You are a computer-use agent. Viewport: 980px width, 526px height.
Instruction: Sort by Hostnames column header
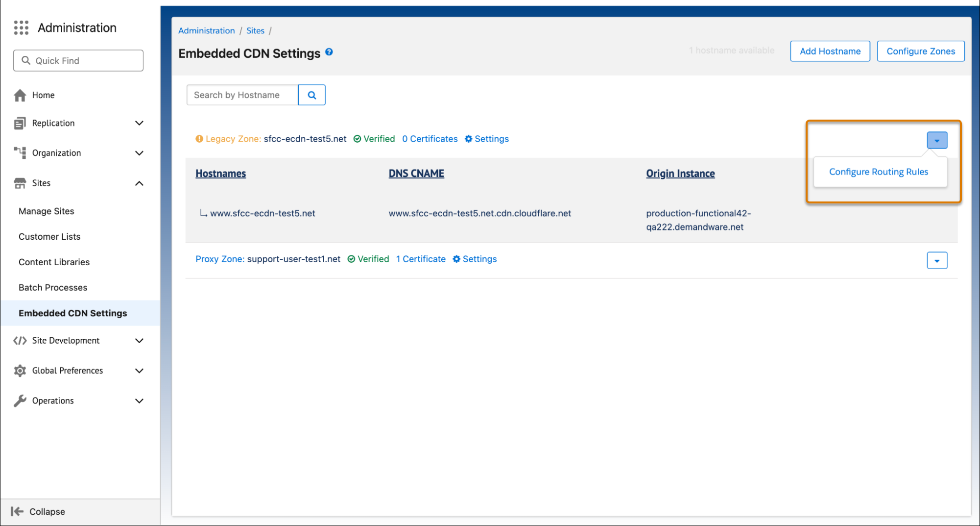point(220,174)
